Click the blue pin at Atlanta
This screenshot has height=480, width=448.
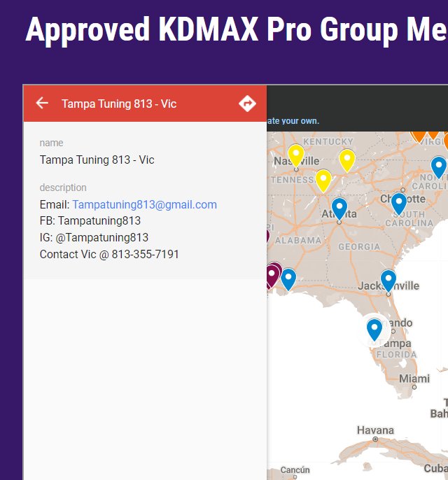click(339, 209)
